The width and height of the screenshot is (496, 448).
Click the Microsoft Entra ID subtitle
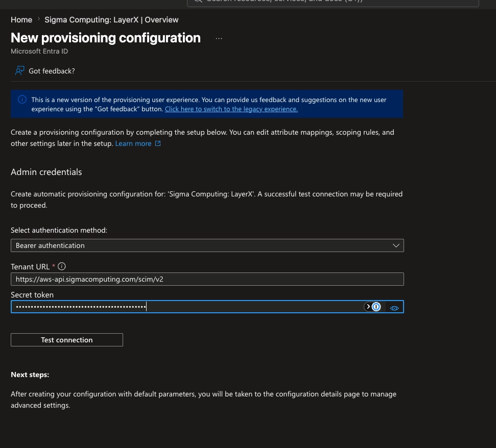(39, 51)
